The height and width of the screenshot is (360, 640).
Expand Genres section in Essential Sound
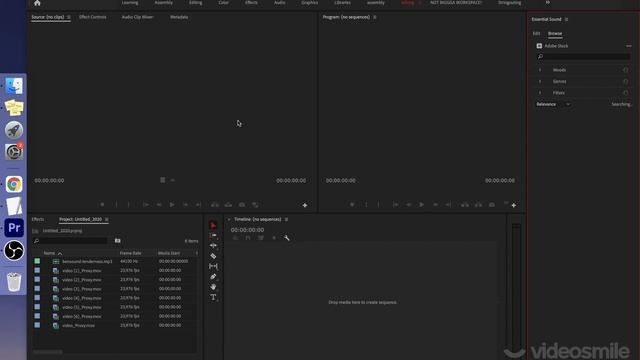point(540,81)
